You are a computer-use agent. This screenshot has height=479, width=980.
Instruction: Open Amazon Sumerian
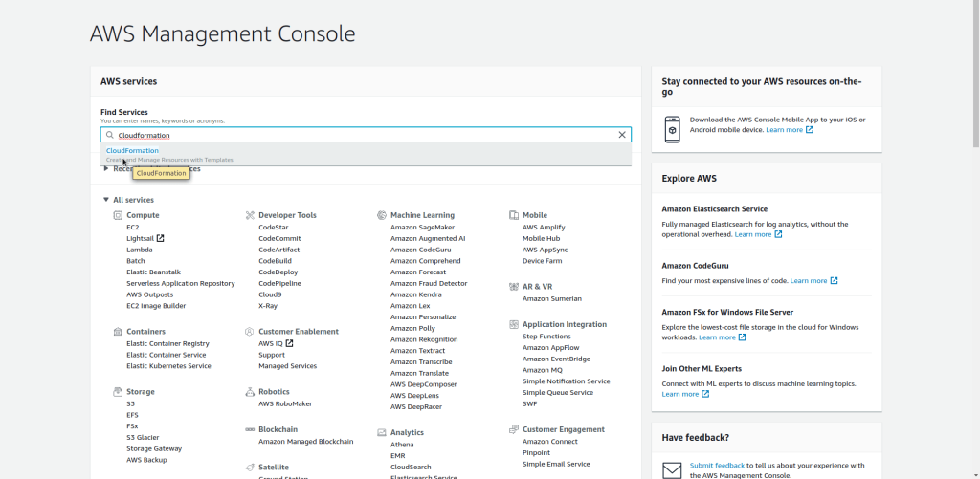pyautogui.click(x=552, y=298)
